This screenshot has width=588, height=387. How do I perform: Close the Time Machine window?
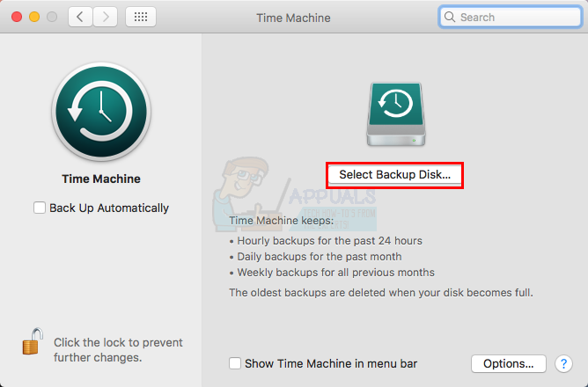click(x=17, y=17)
